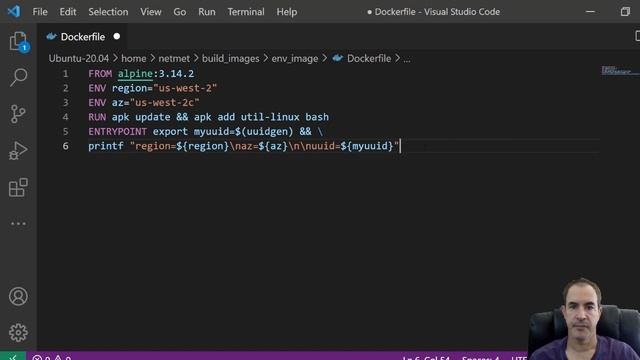This screenshot has height=360, width=640.
Task: Restore down the VS Code window
Action: pos(625,12)
